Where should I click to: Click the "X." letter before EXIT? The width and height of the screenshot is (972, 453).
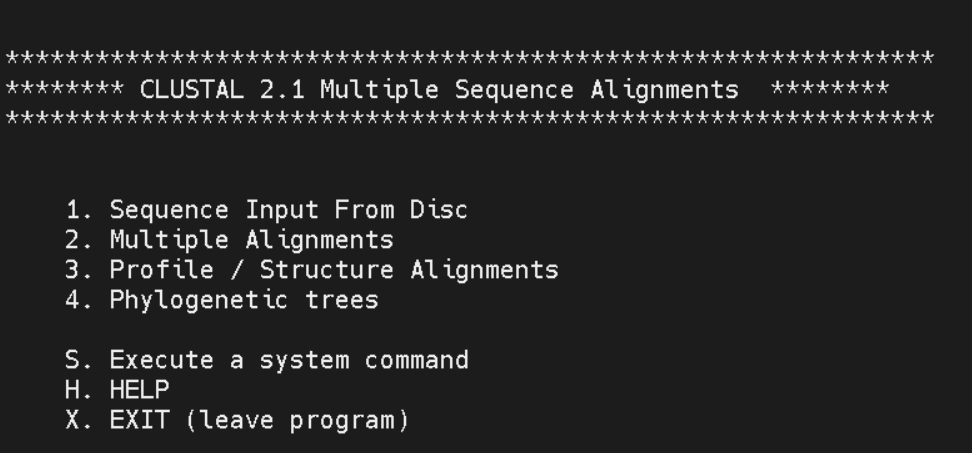click(x=79, y=420)
